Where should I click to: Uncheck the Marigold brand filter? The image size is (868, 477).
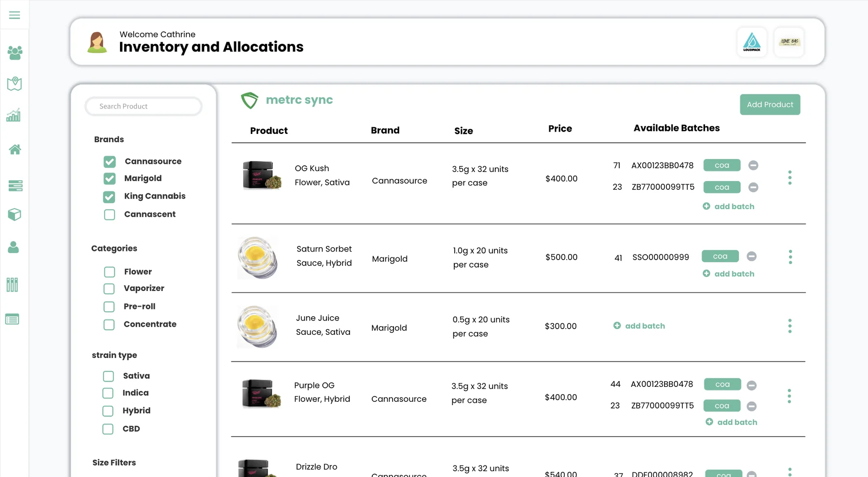[x=109, y=179]
